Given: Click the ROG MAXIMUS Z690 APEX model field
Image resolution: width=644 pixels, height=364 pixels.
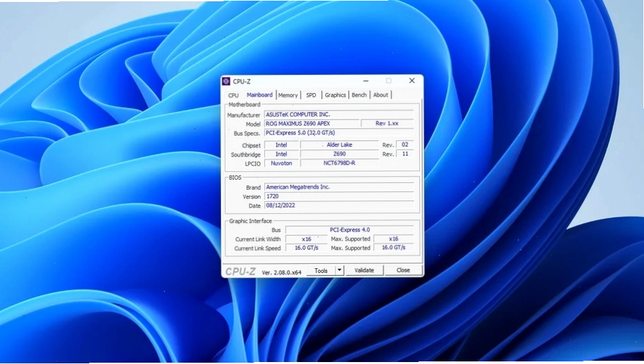Looking at the screenshot, I should click(x=312, y=123).
